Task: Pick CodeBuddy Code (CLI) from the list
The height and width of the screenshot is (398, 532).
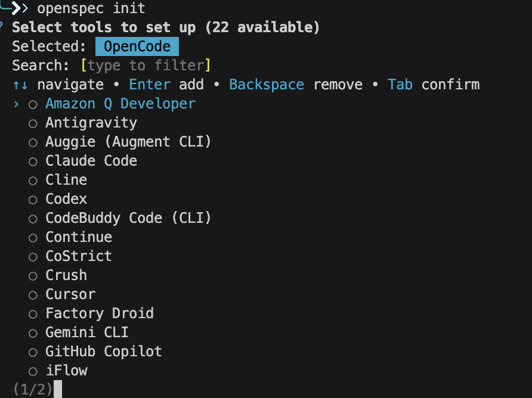Action: point(128,218)
